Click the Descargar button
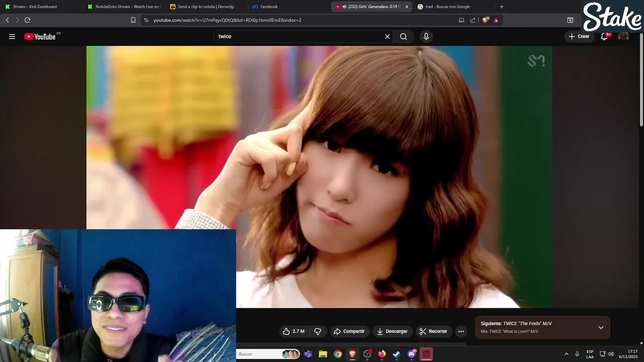This screenshot has width=644, height=362. pos(392,331)
